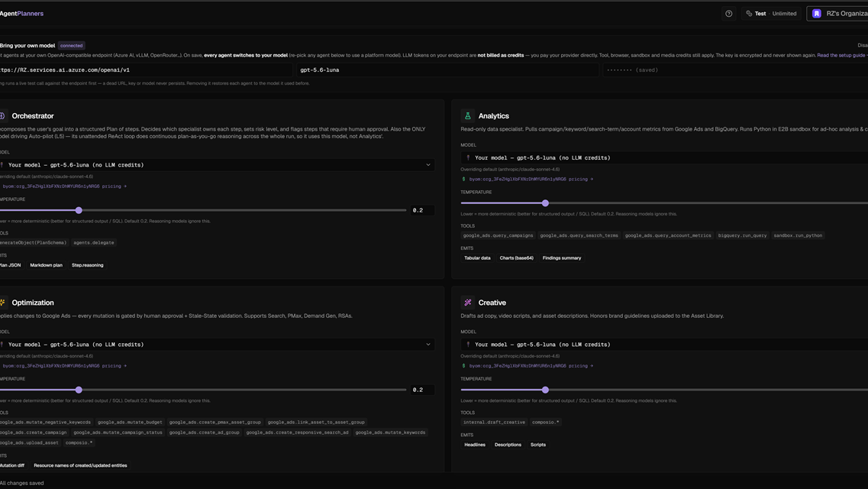Click the Charts (base64) emit chip

coord(517,258)
